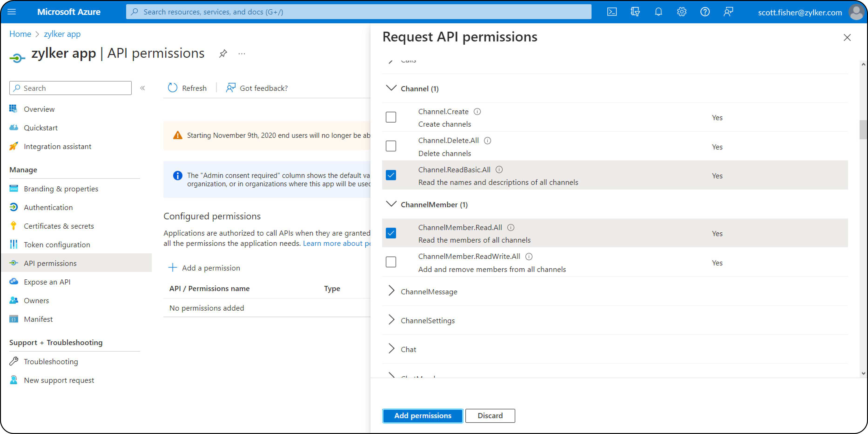Check the Channel.Delete.All permission box
This screenshot has height=434, width=868.
pos(391,146)
